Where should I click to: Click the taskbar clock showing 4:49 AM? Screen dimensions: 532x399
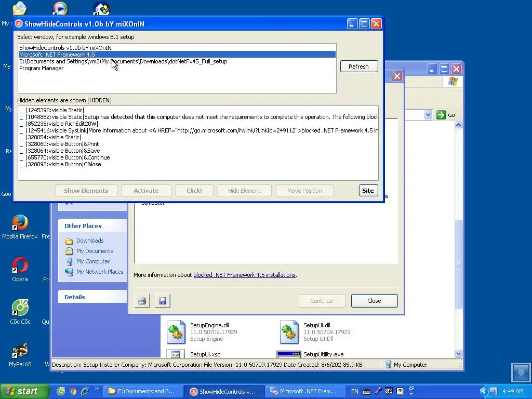(x=513, y=392)
